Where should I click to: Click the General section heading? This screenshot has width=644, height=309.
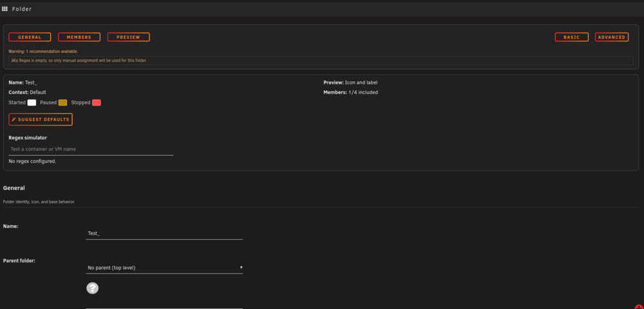click(x=14, y=188)
